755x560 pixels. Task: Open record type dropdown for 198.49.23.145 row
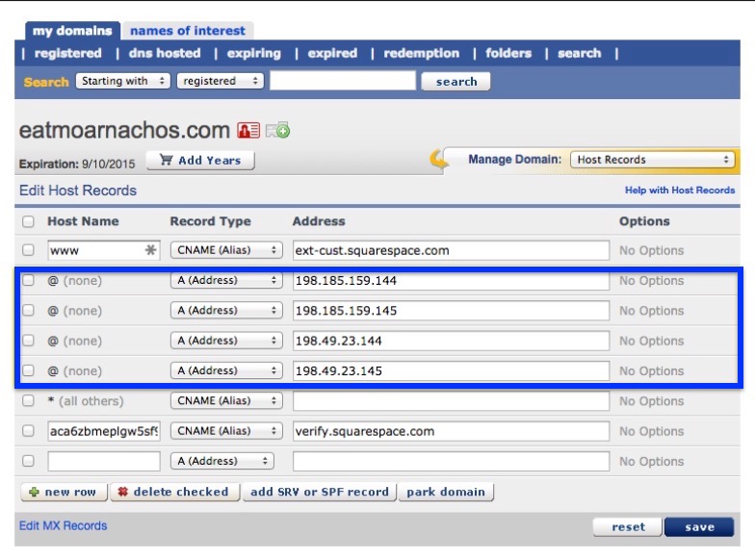click(x=225, y=370)
